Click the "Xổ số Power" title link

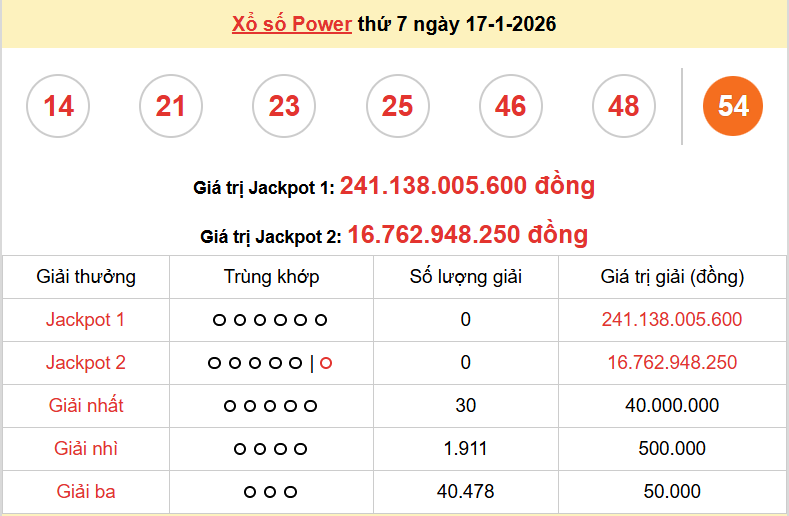291,24
